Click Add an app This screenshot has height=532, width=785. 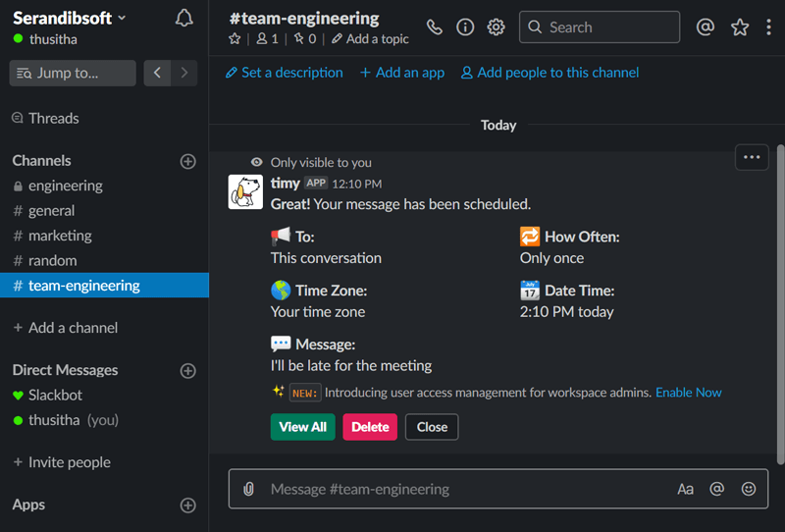(x=402, y=73)
